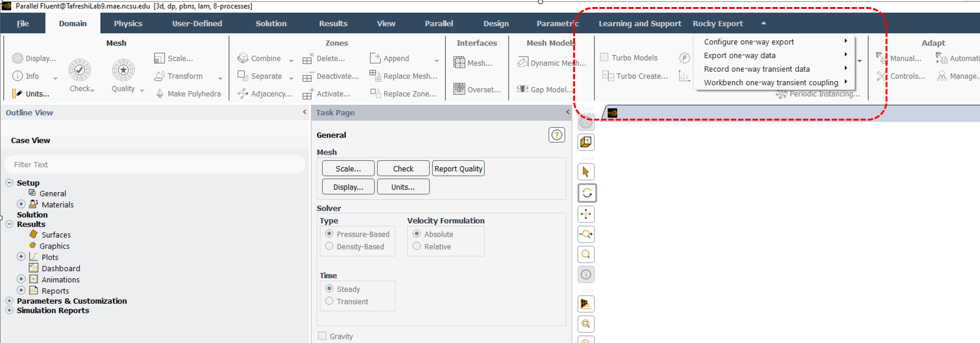The width and height of the screenshot is (980, 343).
Task: Open the Turbo Create tool
Action: (x=635, y=76)
